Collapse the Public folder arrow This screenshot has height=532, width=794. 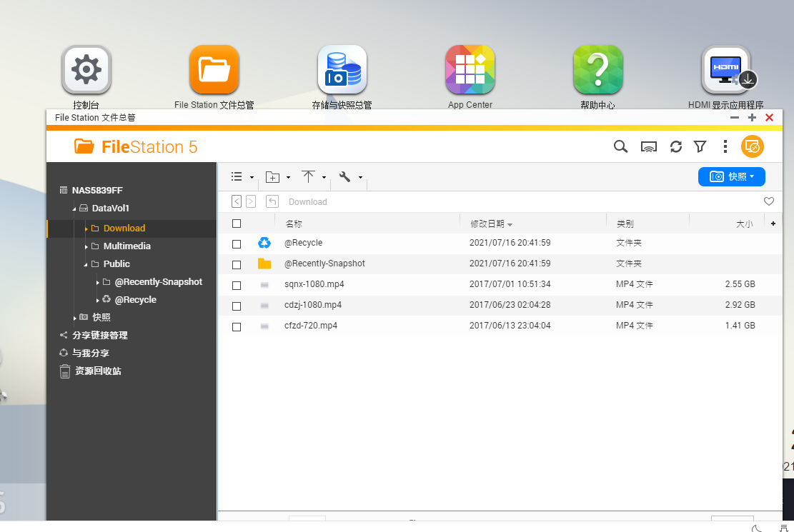pyautogui.click(x=86, y=264)
